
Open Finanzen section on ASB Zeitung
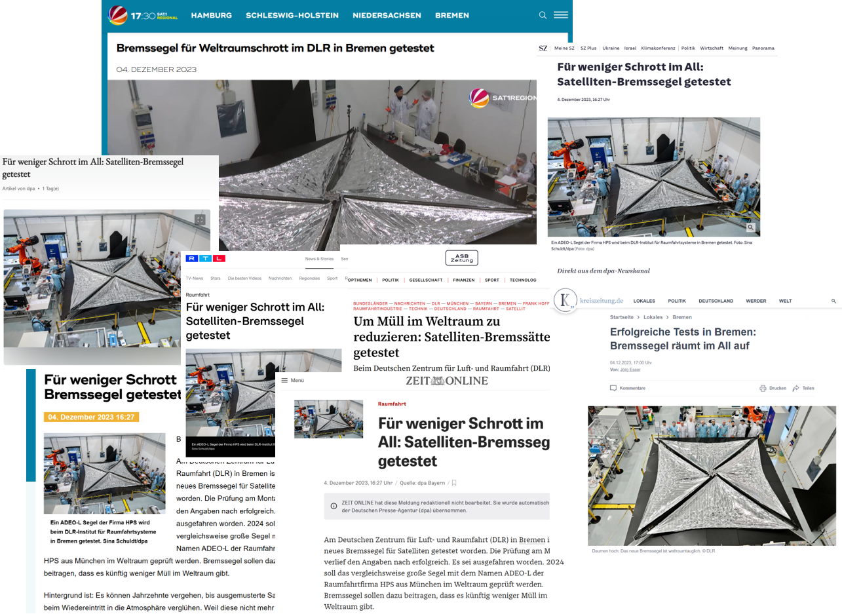463,280
